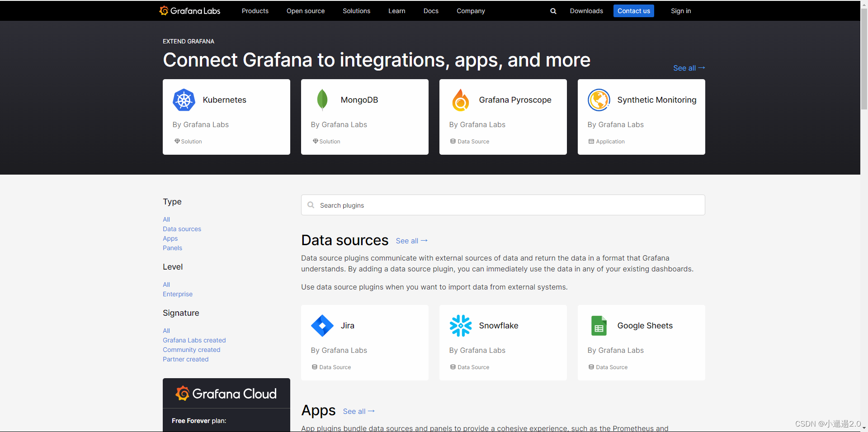The width and height of the screenshot is (868, 432).
Task: Click the Google Sheets icon
Action: [599, 326]
